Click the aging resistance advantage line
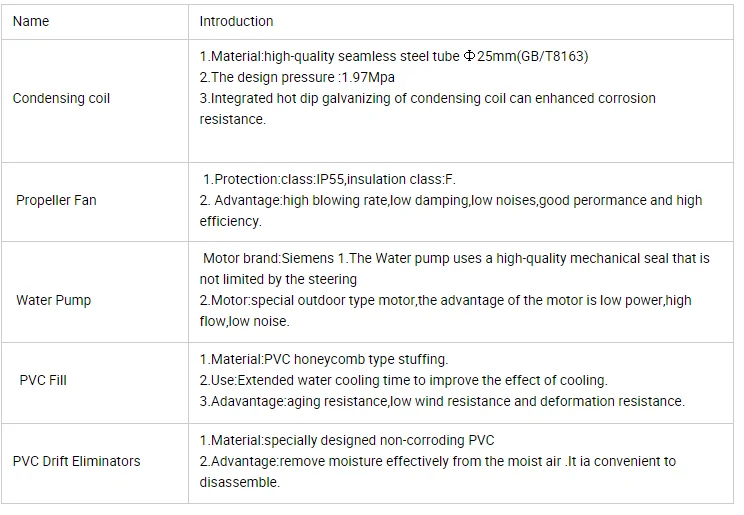 [441, 402]
